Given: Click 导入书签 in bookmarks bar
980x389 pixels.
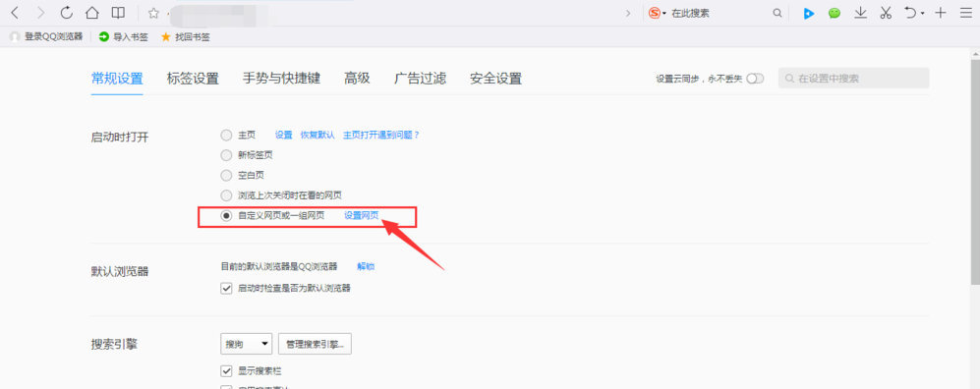Looking at the screenshot, I should click(123, 37).
